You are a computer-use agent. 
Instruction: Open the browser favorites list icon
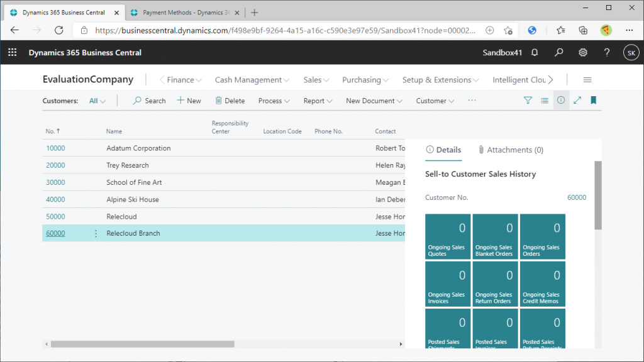pyautogui.click(x=560, y=30)
